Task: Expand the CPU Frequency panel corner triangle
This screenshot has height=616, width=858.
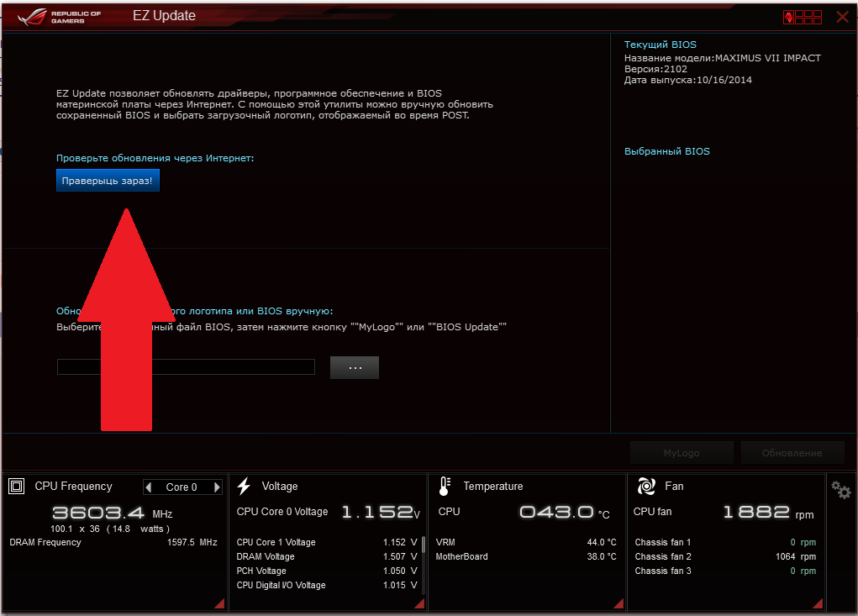Action: pos(220,603)
